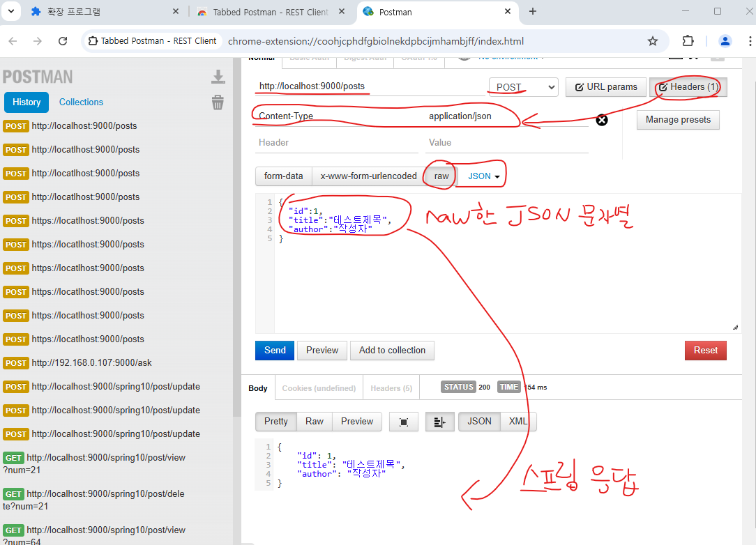Click the Preview request button
The image size is (756, 545).
tap(322, 351)
